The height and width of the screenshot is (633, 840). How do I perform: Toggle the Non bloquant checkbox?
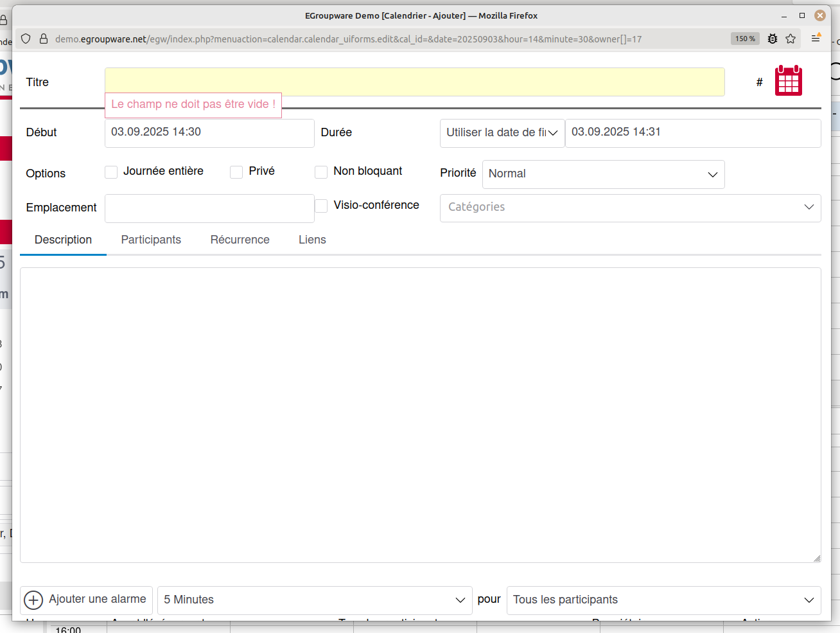coord(321,172)
